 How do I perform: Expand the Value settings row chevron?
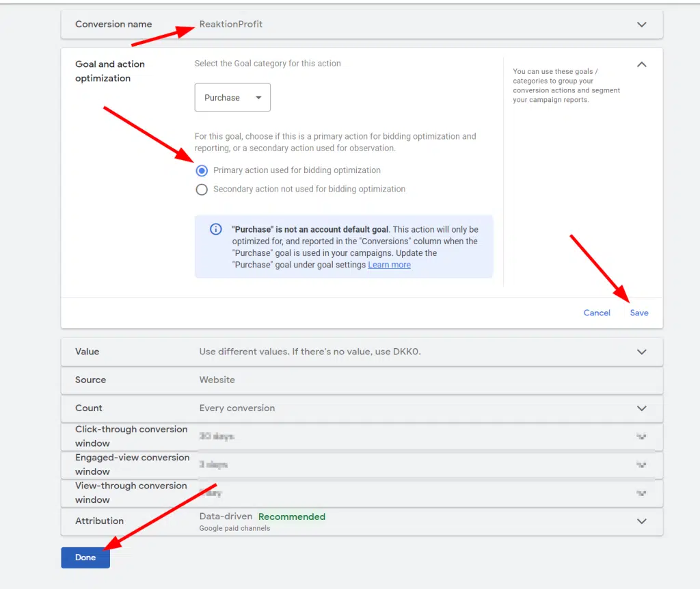pos(641,352)
